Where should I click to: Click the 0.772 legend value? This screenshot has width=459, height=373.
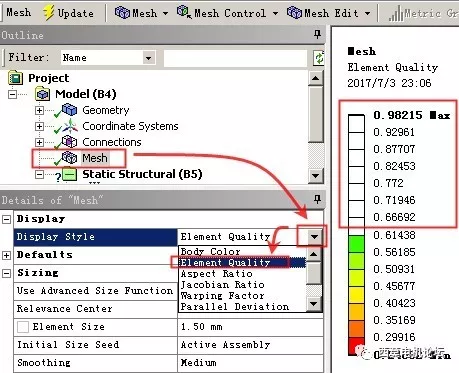[x=388, y=183]
